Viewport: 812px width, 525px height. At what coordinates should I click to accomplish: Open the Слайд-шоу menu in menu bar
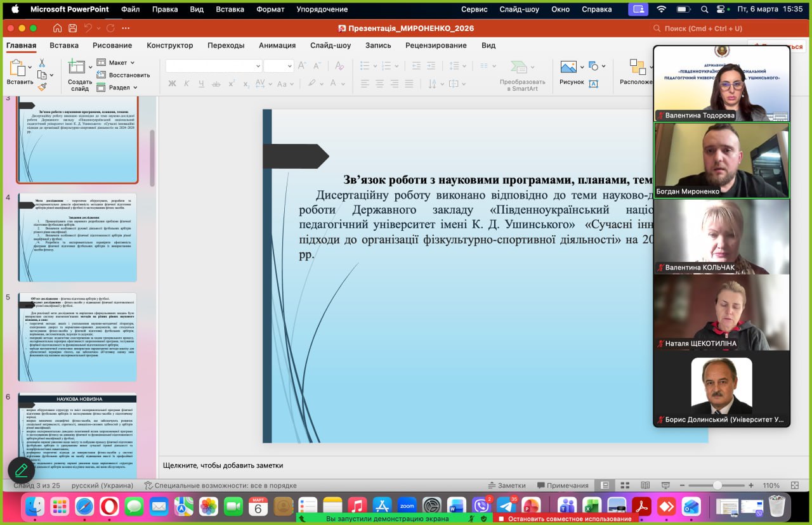point(518,10)
